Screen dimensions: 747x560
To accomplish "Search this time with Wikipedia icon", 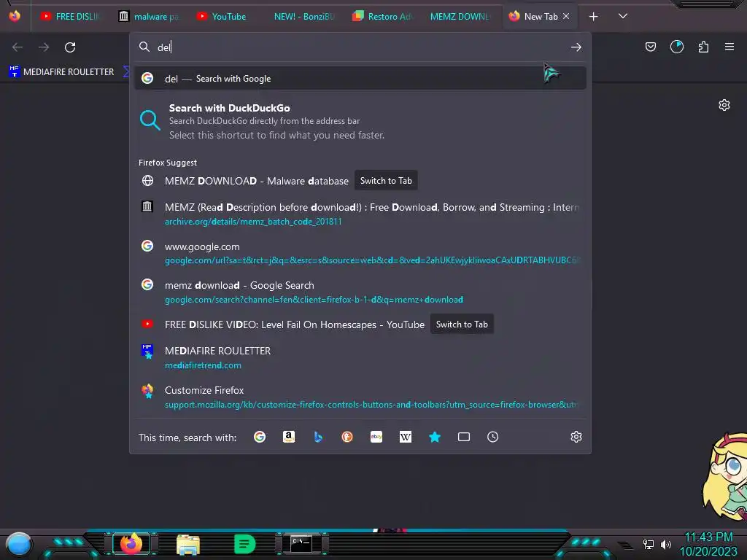I will [x=406, y=437].
